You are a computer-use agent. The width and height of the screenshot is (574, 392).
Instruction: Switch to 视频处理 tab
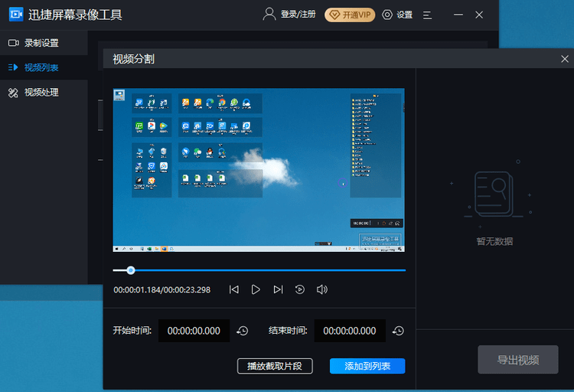click(x=44, y=93)
